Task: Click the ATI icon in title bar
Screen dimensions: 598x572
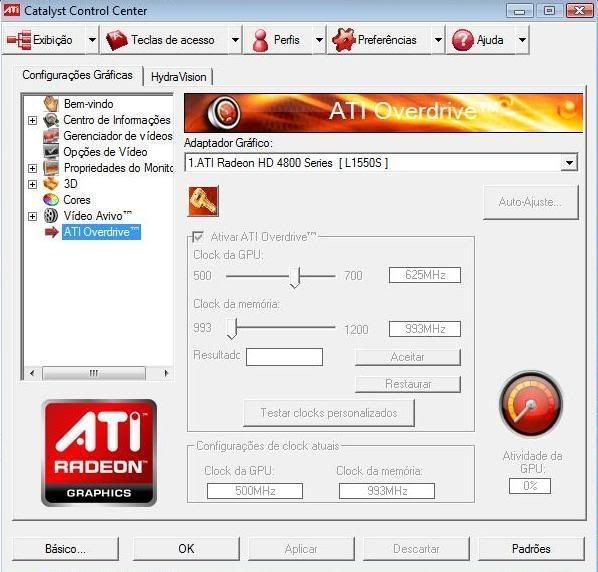Action: (11, 10)
